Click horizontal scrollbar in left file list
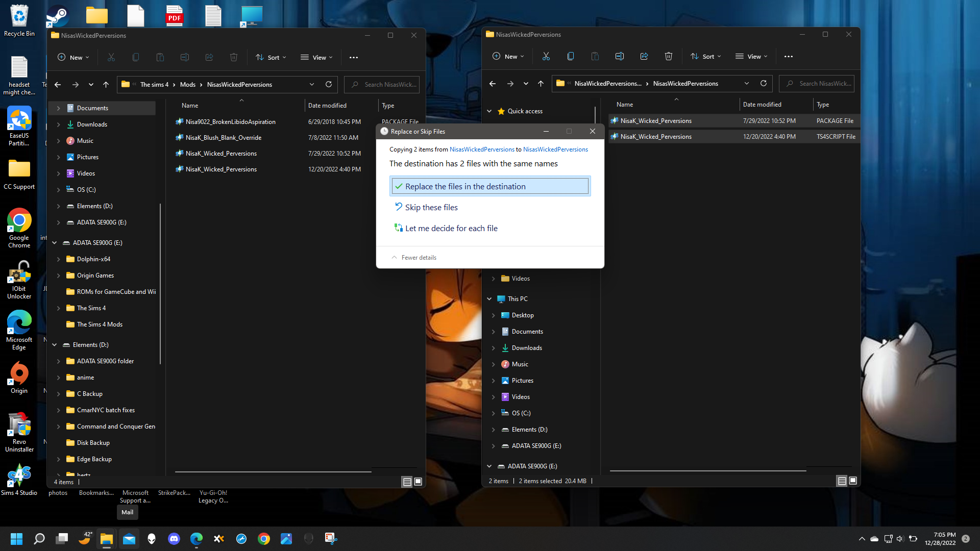This screenshot has width=980, height=551. coord(273,472)
